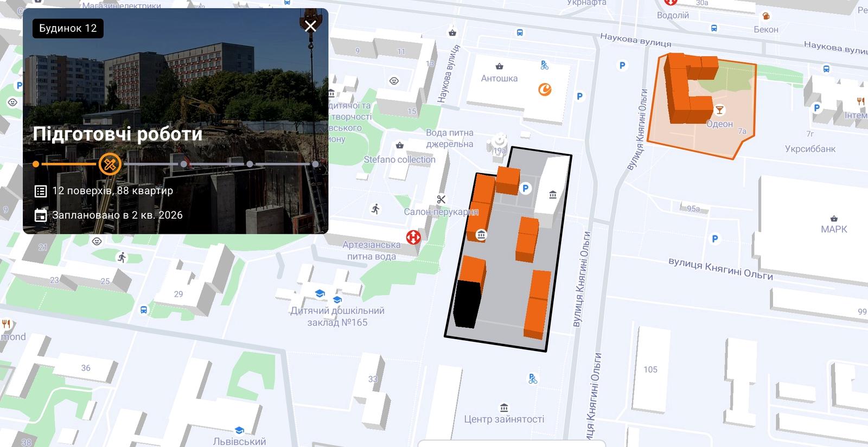Open the cocktail glass icon at Одеон
The image size is (868, 447).
click(x=719, y=110)
